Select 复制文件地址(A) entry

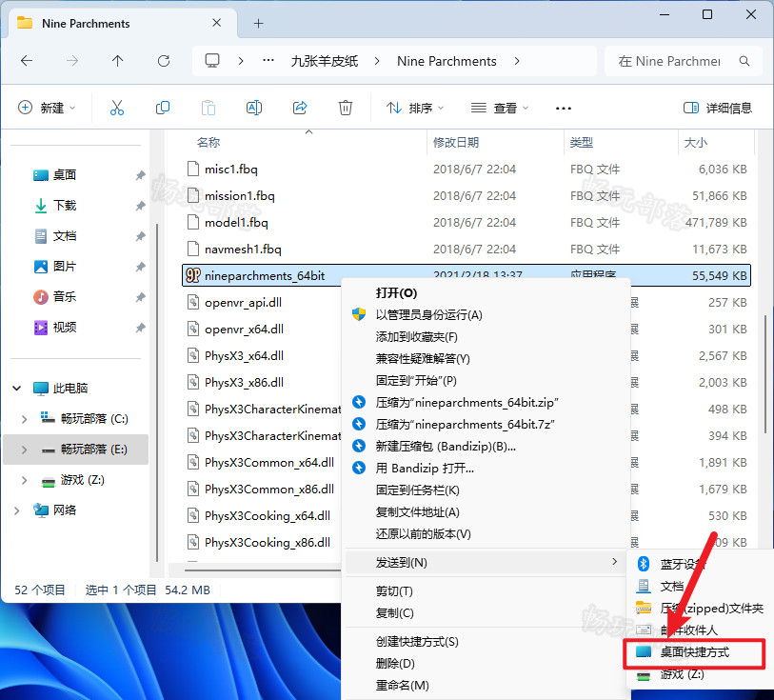487,512
